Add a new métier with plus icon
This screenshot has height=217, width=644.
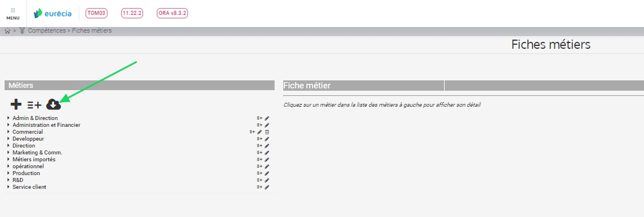pyautogui.click(x=16, y=104)
